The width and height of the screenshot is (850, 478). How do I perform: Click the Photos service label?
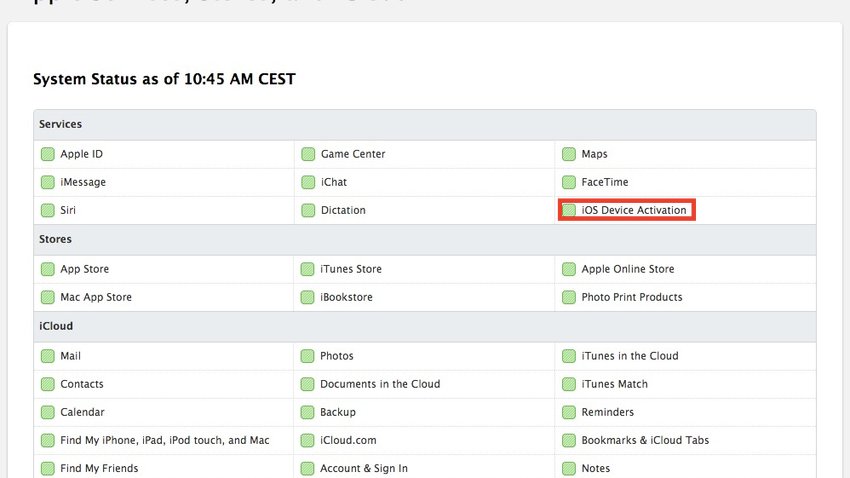[337, 356]
